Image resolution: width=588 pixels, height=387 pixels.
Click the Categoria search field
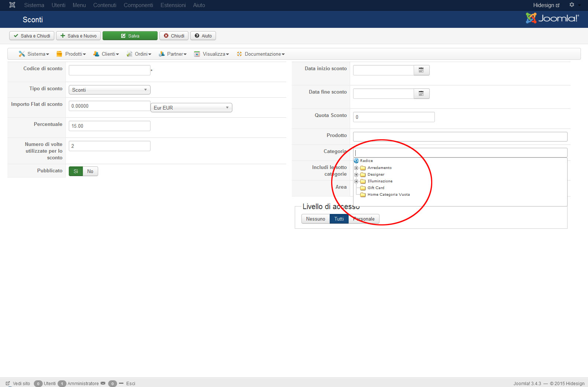[x=460, y=153]
